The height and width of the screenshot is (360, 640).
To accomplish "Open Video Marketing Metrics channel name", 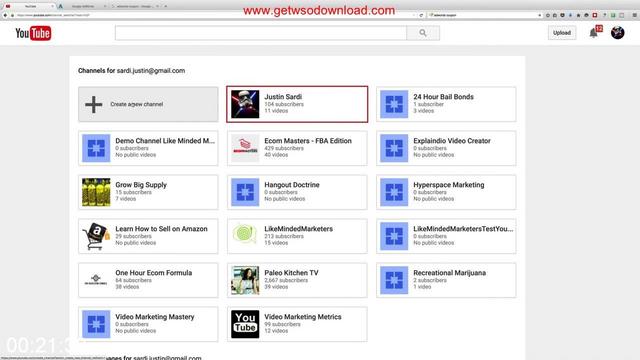I will coord(302,317).
